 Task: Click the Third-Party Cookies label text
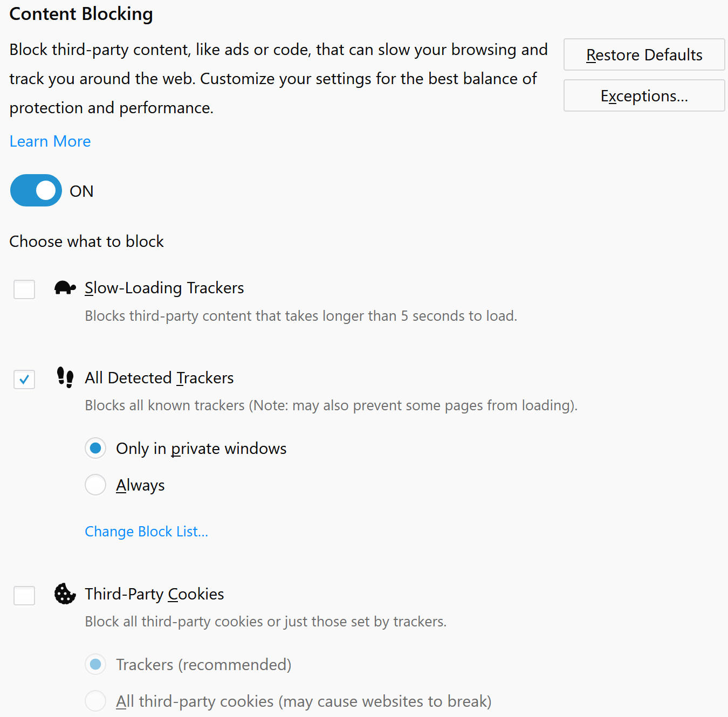tap(154, 594)
